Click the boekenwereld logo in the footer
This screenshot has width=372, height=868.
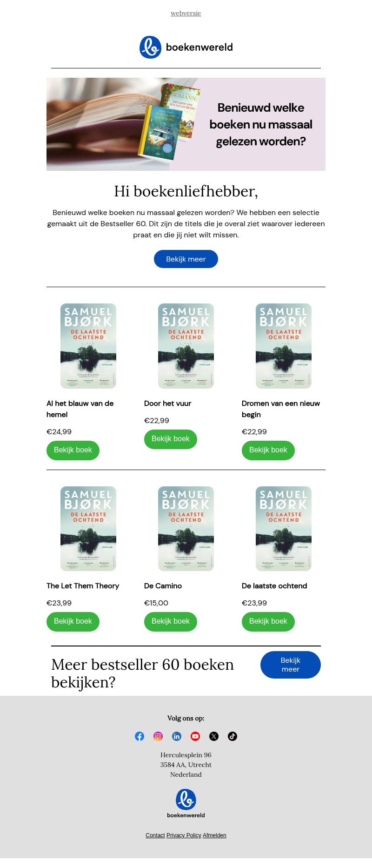click(x=186, y=803)
